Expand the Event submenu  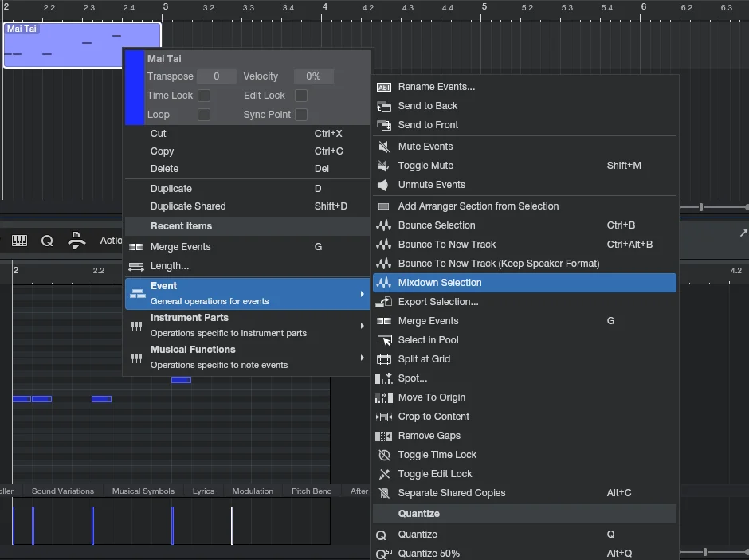coord(248,294)
